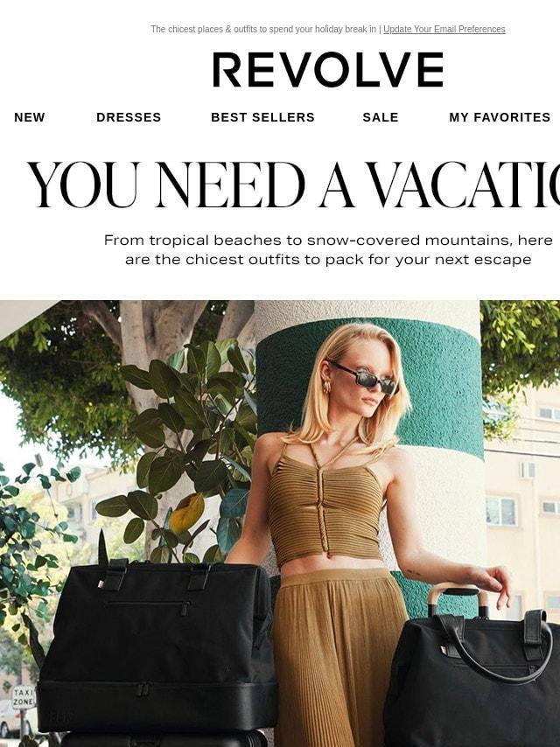Open the DRESSES navigation item
Viewport: 560px width, 747px height.
[129, 117]
